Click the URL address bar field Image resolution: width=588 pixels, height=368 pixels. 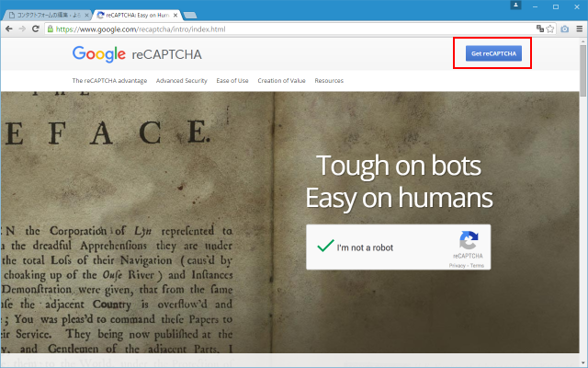tap(276, 29)
